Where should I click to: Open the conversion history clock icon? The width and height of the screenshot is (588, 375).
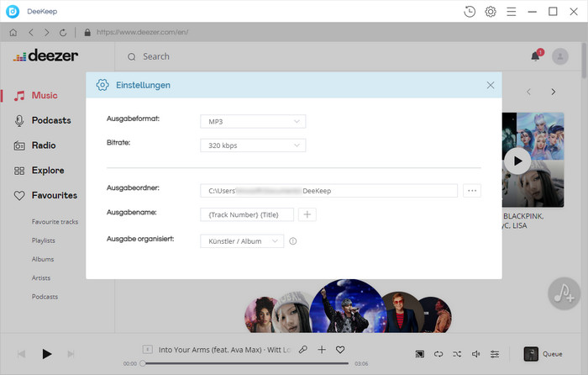coord(469,12)
